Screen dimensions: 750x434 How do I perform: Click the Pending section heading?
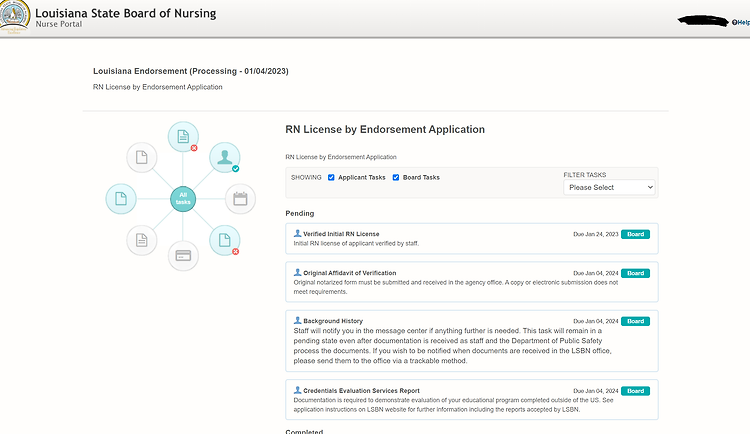(x=300, y=213)
